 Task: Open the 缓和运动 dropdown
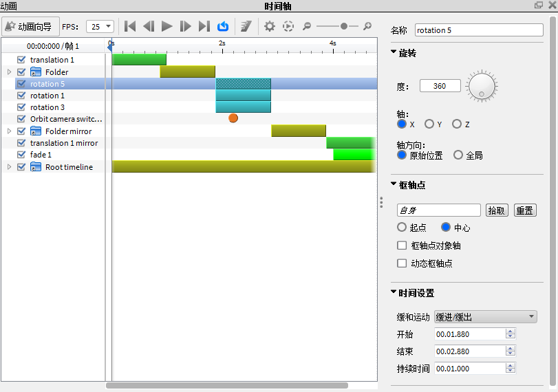coord(486,317)
